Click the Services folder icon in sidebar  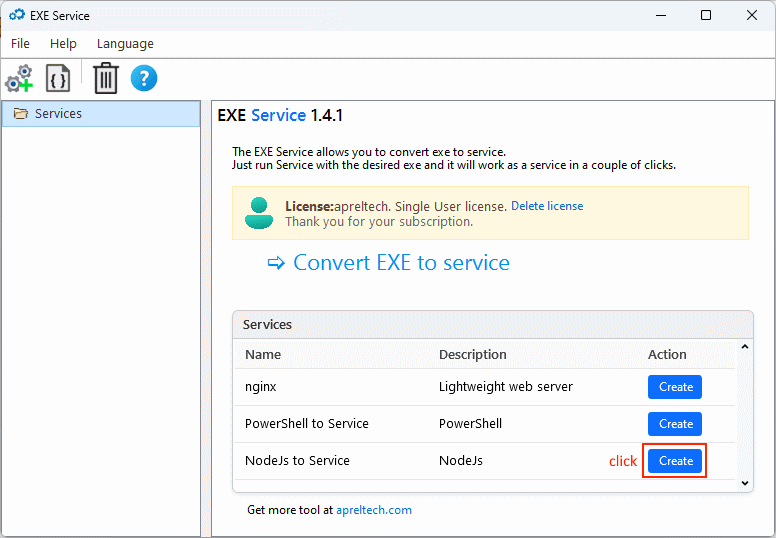(21, 113)
